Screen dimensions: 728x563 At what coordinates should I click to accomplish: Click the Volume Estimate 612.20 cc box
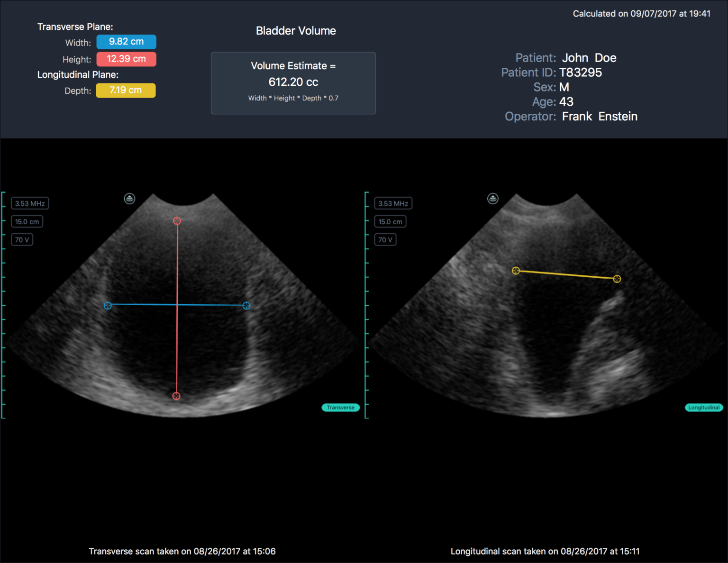[293, 83]
